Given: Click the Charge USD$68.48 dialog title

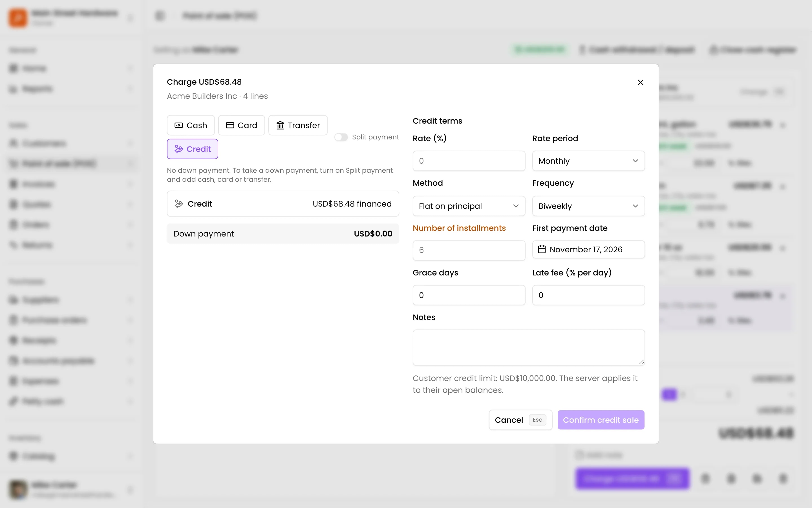Looking at the screenshot, I should (x=204, y=82).
